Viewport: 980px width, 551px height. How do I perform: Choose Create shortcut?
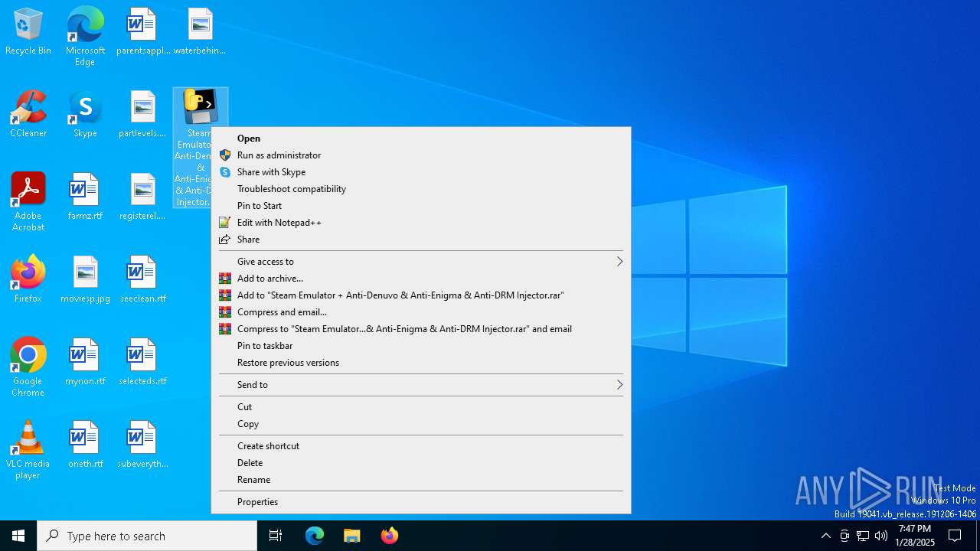click(x=421, y=446)
